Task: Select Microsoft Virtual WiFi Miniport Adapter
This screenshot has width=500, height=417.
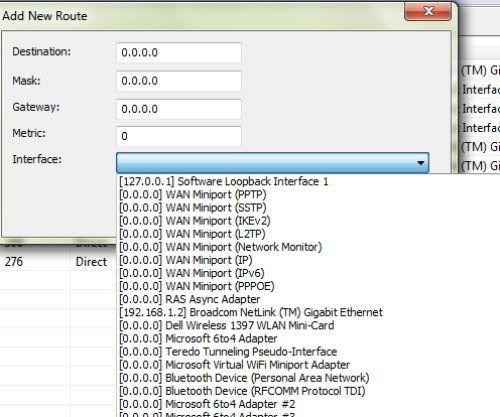Action: click(x=235, y=365)
